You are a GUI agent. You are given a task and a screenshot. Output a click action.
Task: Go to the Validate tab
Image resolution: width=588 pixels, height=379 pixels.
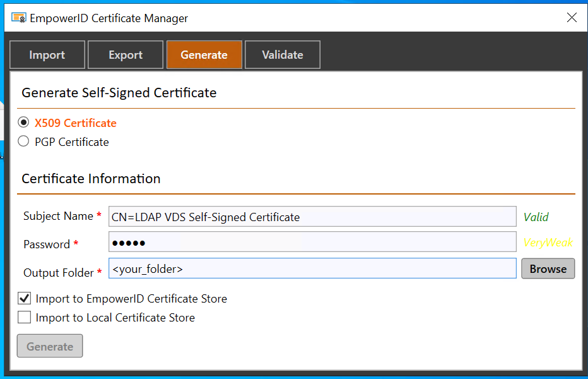click(x=282, y=55)
